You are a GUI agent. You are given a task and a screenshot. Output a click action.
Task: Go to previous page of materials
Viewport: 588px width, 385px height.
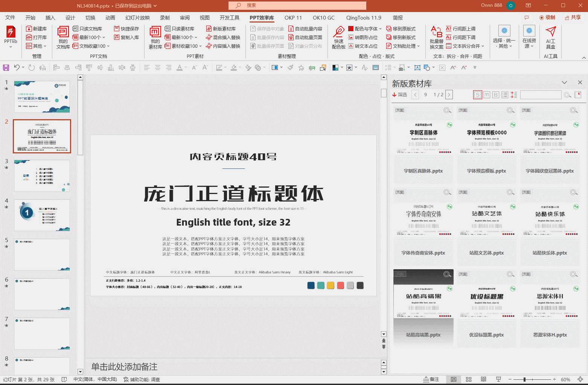coord(415,95)
